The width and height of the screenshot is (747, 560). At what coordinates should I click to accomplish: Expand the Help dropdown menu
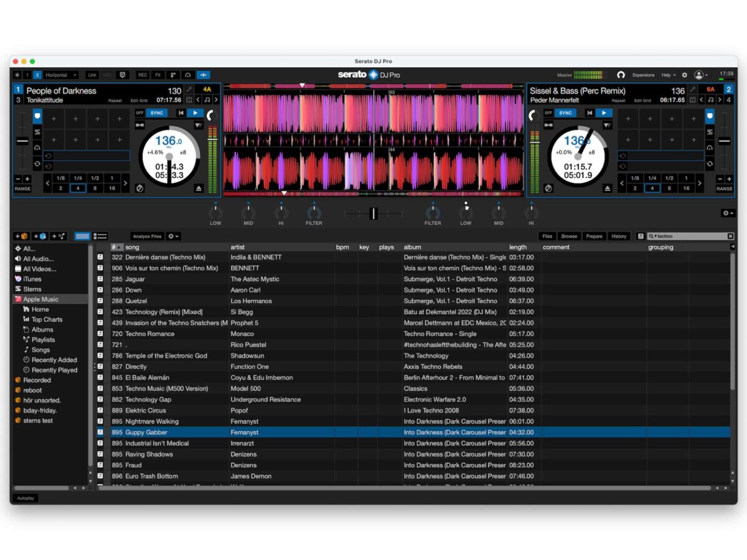[668, 75]
